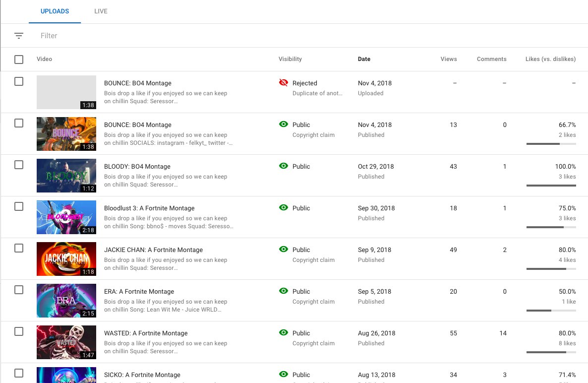This screenshot has width=588, height=383.
Task: Sort by the Date column header
Action: (x=364, y=59)
